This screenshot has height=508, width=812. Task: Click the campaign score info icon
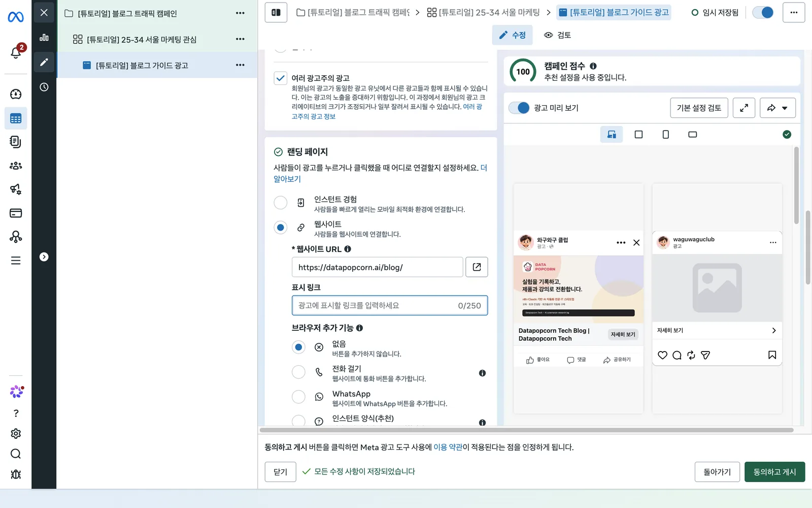pyautogui.click(x=593, y=66)
